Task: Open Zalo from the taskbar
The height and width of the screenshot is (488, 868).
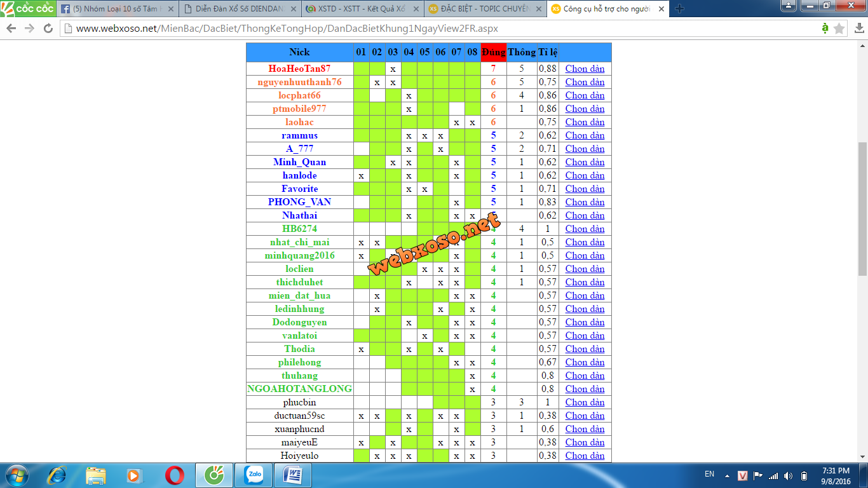Action: coord(254,475)
